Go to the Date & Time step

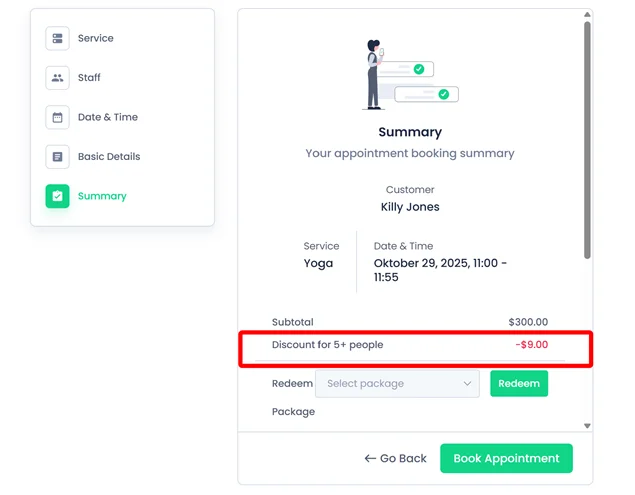pyautogui.click(x=108, y=117)
